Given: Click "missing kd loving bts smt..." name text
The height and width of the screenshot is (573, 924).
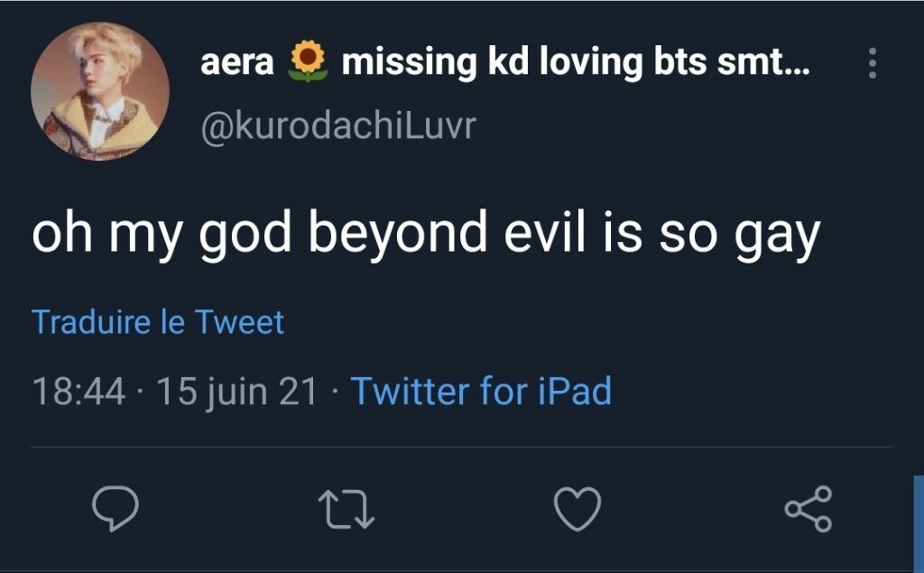Looking at the screenshot, I should point(576,62).
